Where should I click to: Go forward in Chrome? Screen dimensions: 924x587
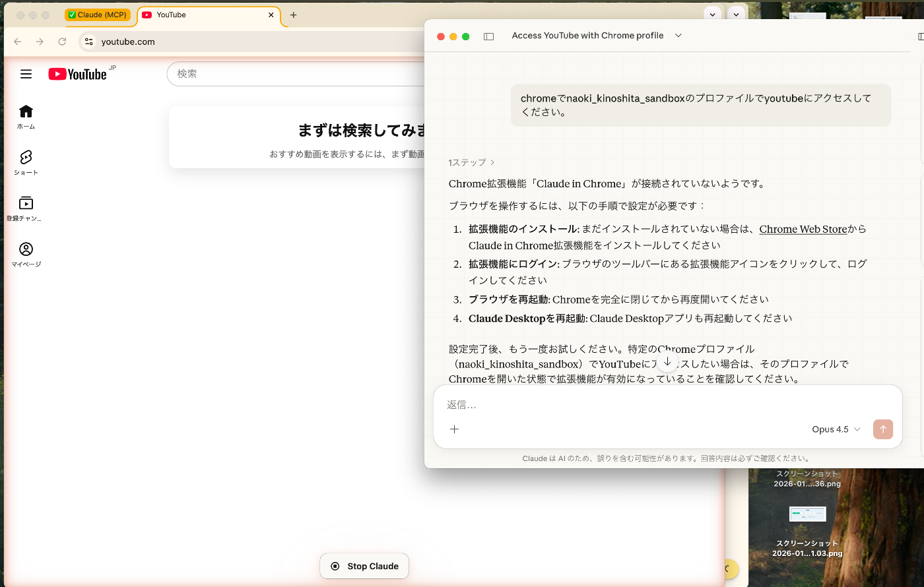pyautogui.click(x=40, y=42)
